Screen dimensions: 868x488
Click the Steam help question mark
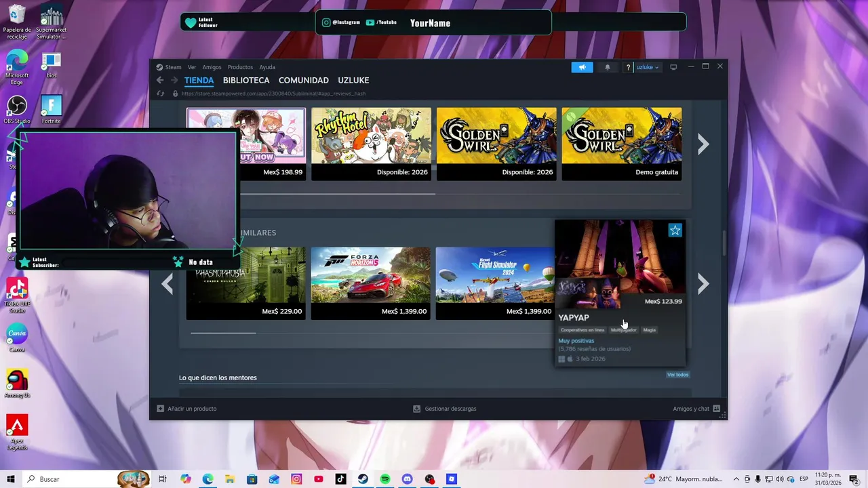(x=628, y=67)
